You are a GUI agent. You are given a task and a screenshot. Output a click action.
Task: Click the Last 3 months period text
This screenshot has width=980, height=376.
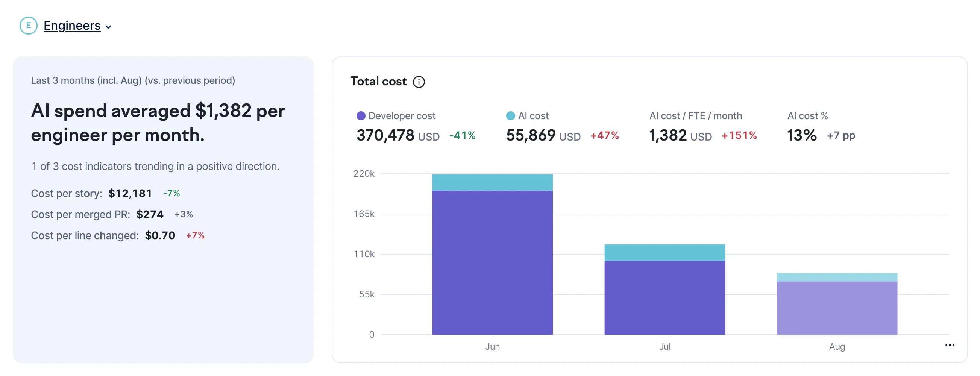tap(133, 81)
